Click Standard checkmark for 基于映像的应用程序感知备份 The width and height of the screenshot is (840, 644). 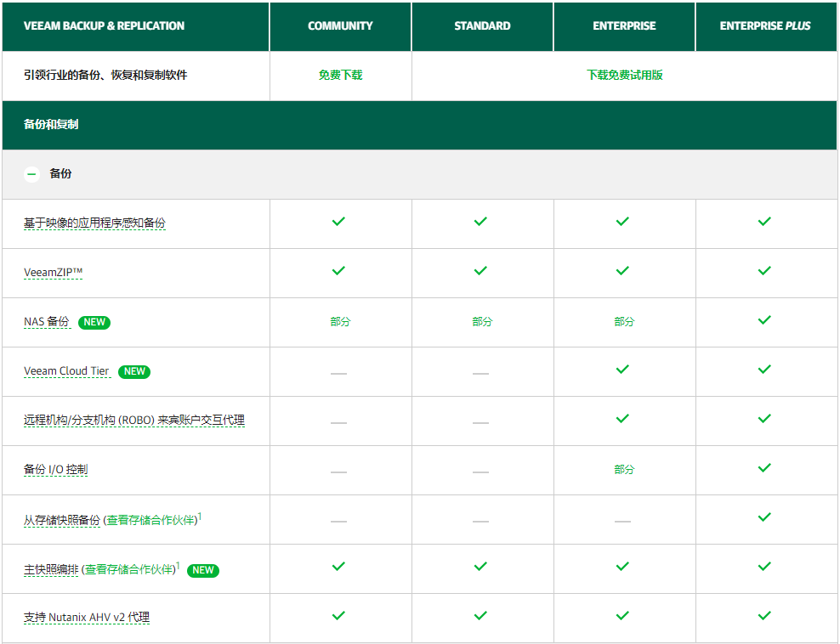coord(480,221)
